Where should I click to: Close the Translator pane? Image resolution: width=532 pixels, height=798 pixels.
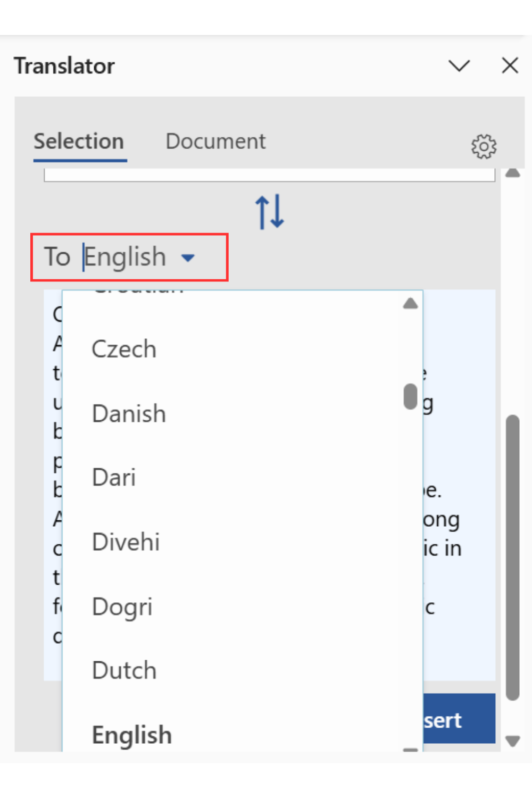[x=510, y=65]
